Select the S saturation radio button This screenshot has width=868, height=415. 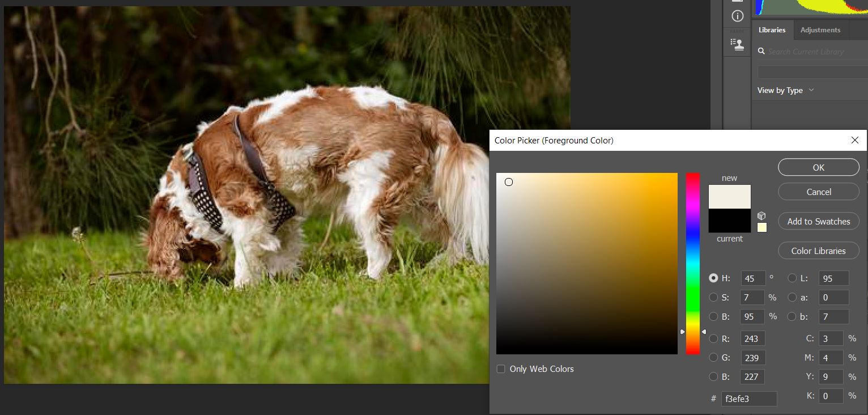pyautogui.click(x=714, y=297)
